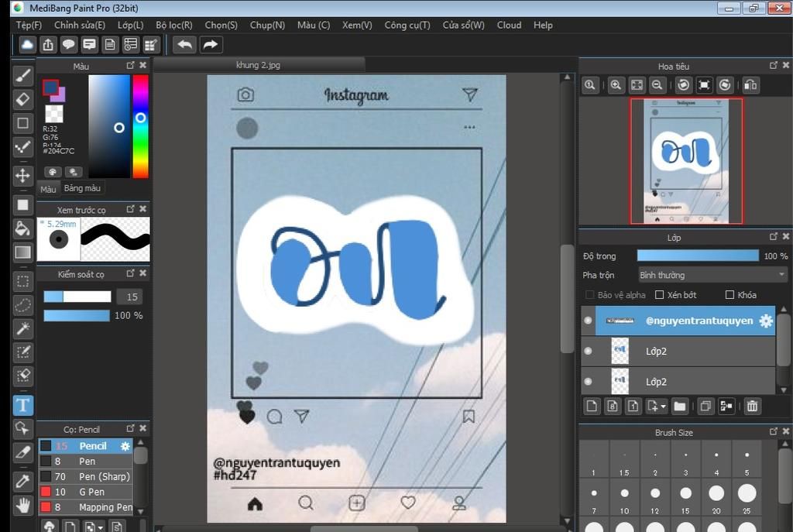Select the Mapping Pen brush

click(85, 506)
